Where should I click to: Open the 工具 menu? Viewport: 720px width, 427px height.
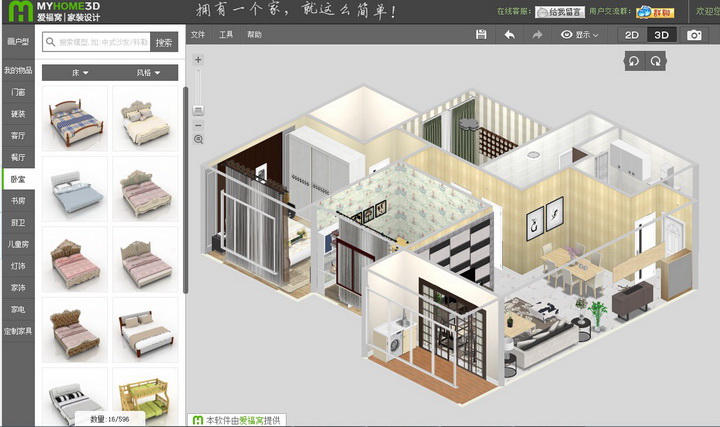[226, 35]
